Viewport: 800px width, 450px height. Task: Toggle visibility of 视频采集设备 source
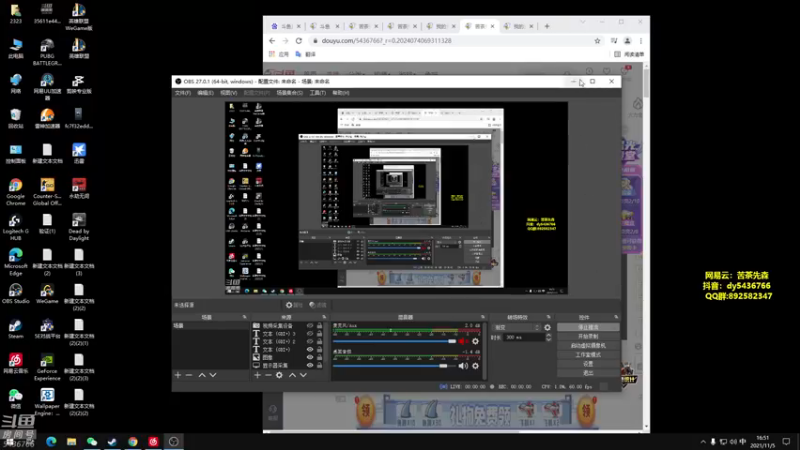click(310, 326)
